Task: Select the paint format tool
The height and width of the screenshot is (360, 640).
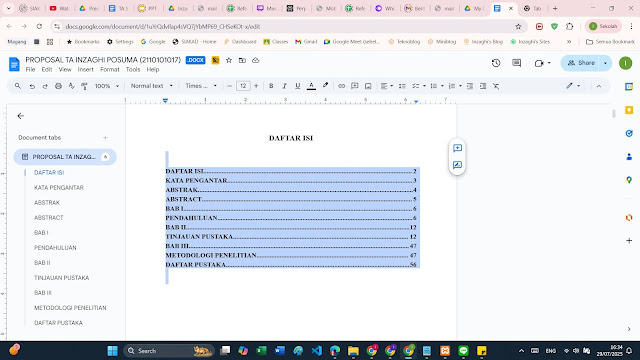Action: pos(84,86)
